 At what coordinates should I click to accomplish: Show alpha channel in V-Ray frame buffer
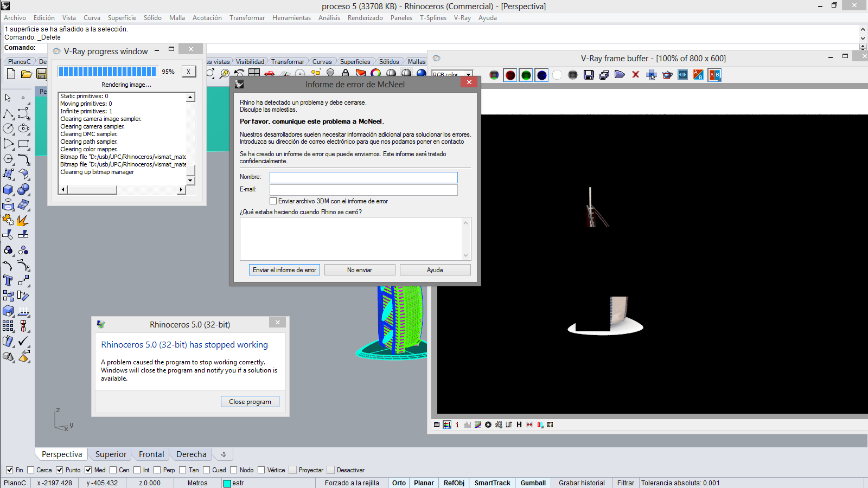click(x=557, y=75)
